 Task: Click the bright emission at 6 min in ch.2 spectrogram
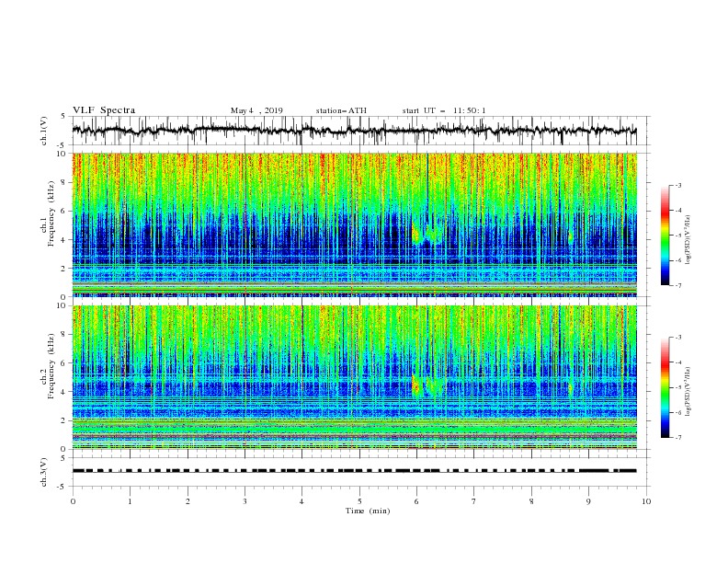(415, 385)
